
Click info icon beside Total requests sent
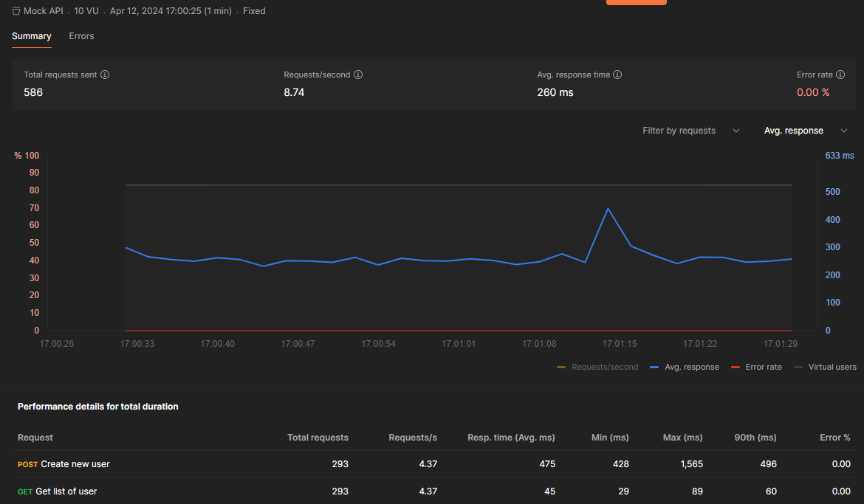[x=105, y=75]
